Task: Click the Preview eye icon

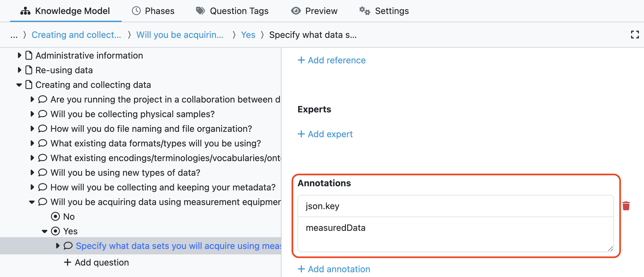Action: [296, 11]
